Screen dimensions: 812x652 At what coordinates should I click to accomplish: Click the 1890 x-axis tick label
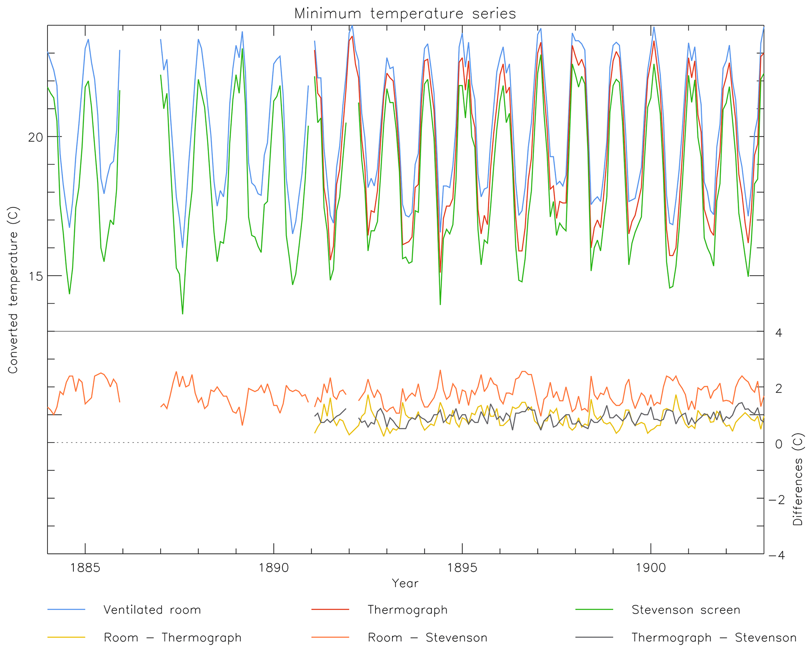pos(274,568)
